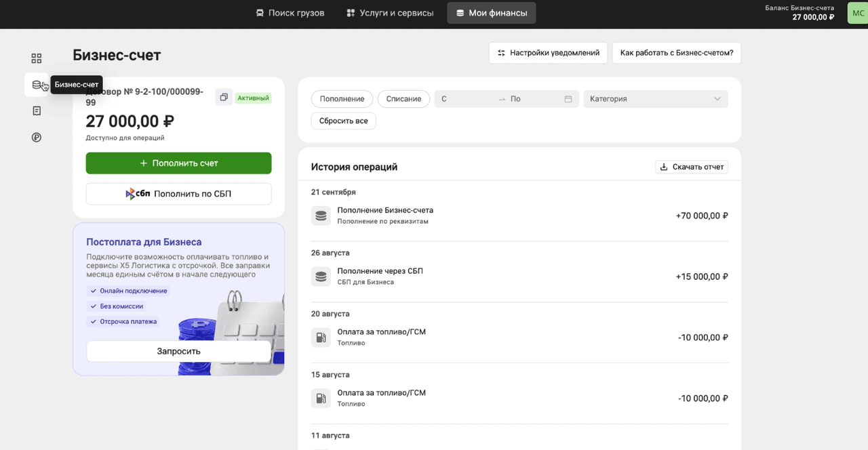
Task: Click the Постоплата для Бизнеса heading
Action: [144, 242]
